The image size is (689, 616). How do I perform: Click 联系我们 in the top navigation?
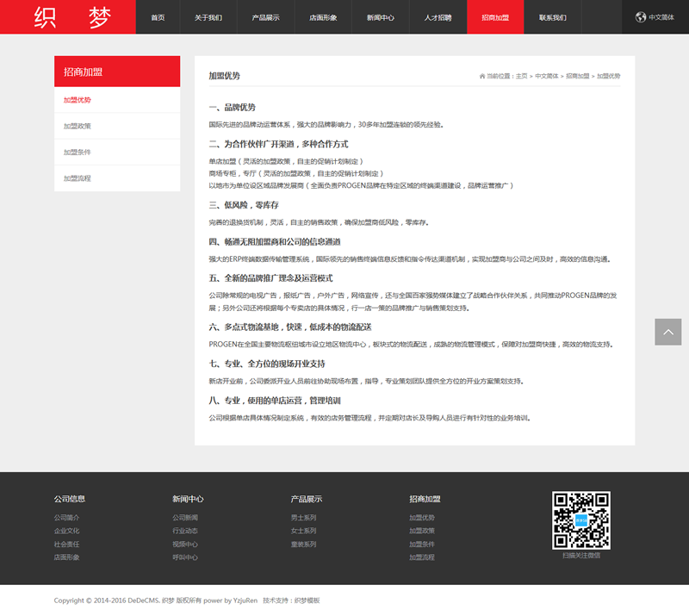[x=553, y=17]
